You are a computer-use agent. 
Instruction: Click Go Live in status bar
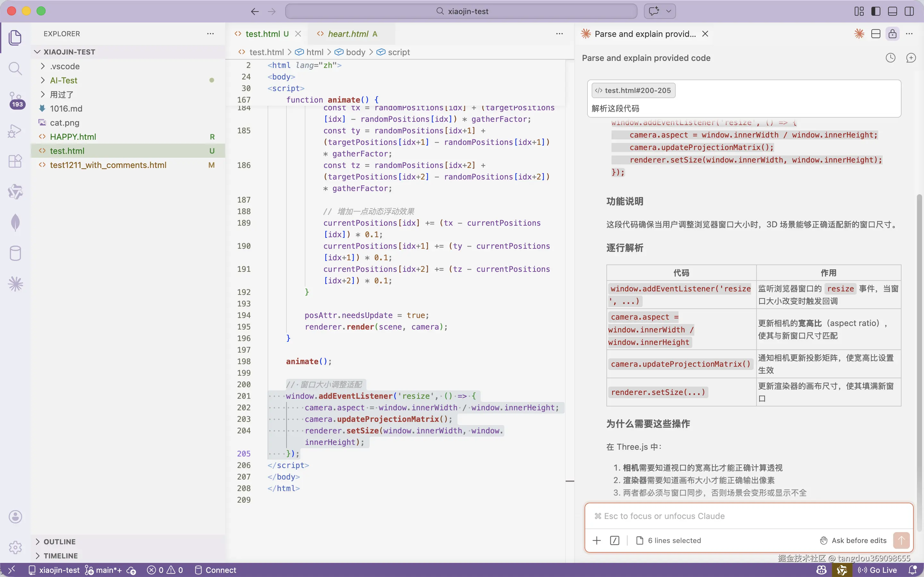[877, 570]
